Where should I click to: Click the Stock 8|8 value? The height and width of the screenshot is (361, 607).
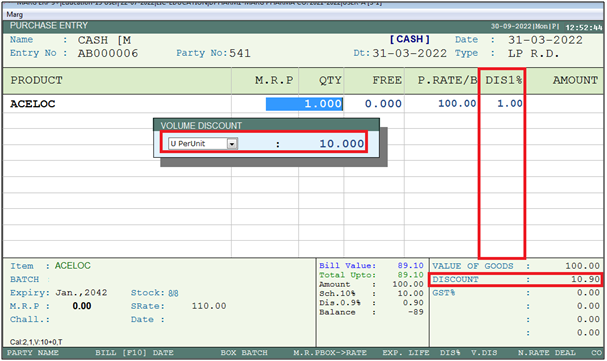173,293
